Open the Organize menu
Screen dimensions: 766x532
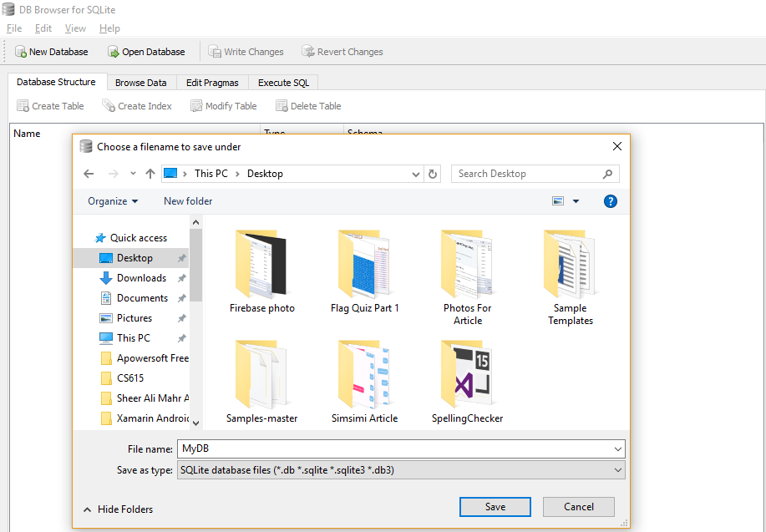tap(113, 200)
